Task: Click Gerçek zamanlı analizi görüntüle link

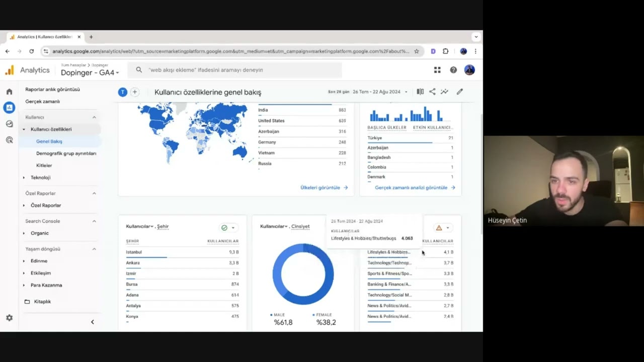Action: [415, 188]
